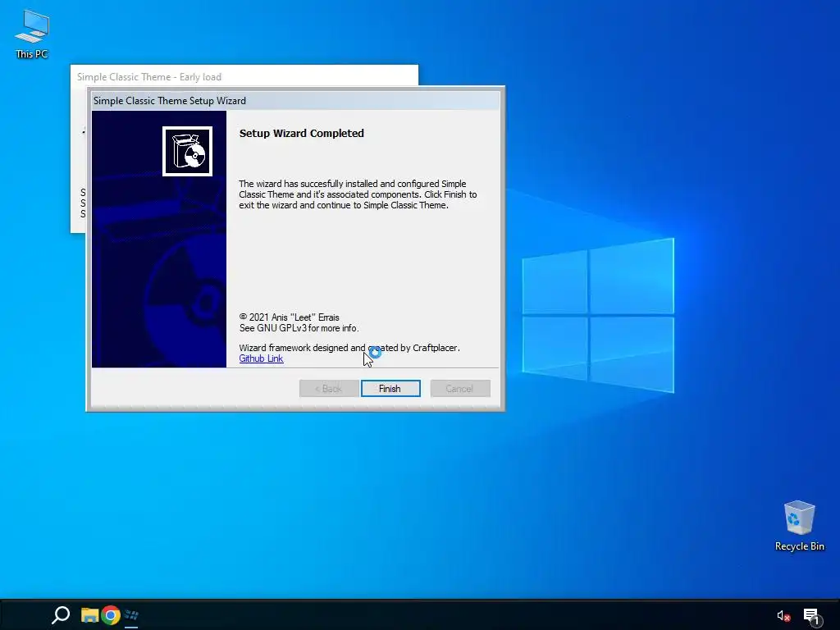840x630 pixels.
Task: Click the Simple Classic Theme Setup Wizard title bar
Action: tap(295, 101)
